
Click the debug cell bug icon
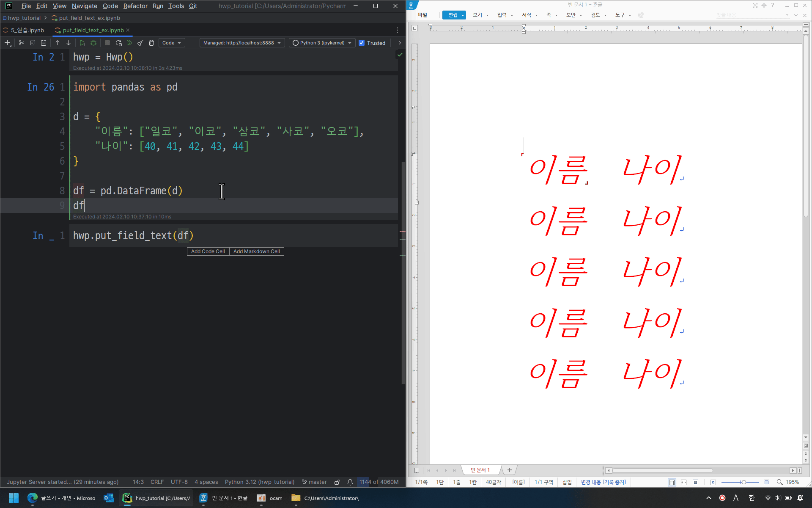(x=94, y=43)
